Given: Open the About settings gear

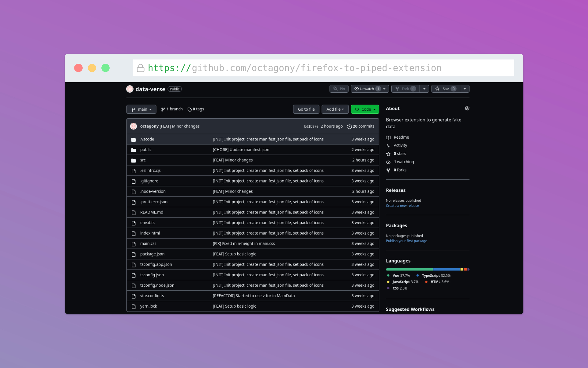Looking at the screenshot, I should click(467, 108).
